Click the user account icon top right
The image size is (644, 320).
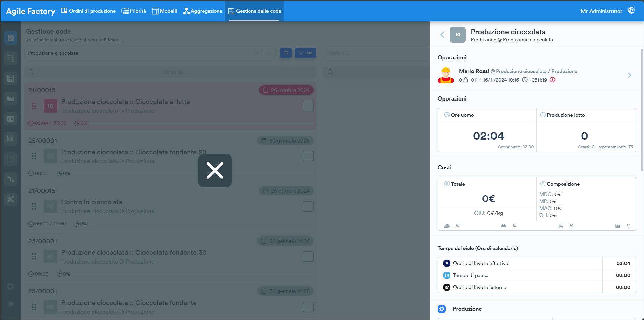pos(631,11)
